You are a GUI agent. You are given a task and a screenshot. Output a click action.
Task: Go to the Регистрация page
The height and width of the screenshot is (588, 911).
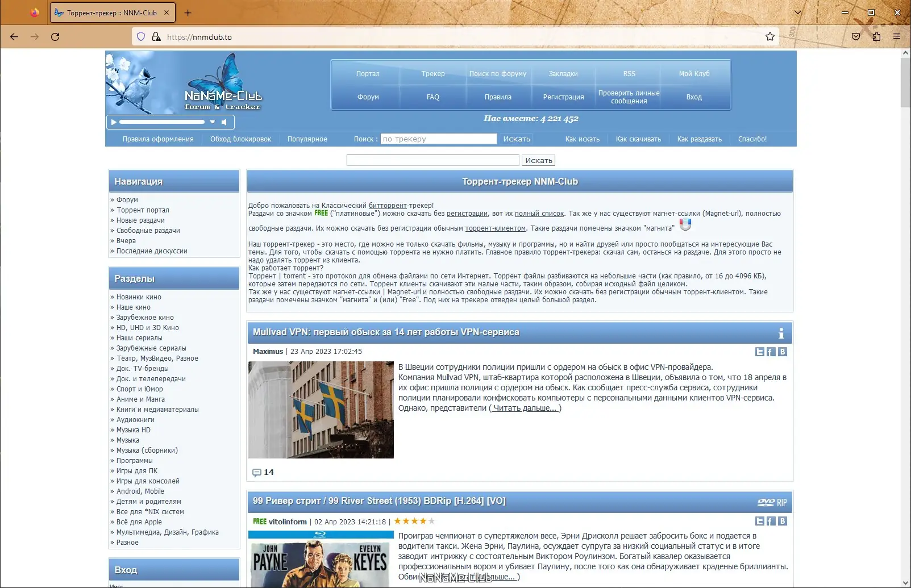click(x=563, y=97)
